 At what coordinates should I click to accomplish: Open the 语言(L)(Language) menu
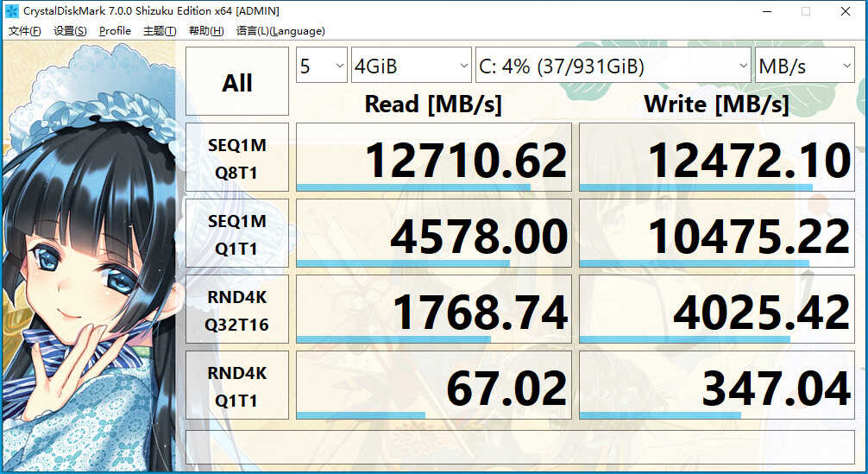click(280, 31)
